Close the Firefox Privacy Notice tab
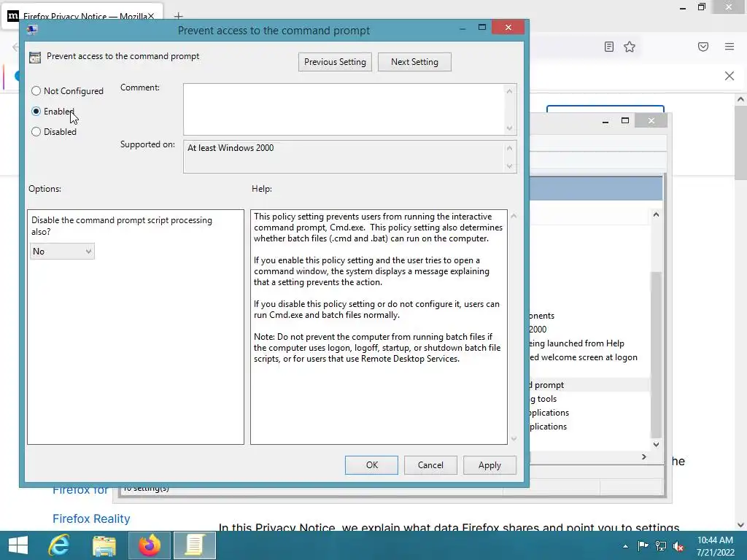The height and width of the screenshot is (560, 747). coord(150,16)
